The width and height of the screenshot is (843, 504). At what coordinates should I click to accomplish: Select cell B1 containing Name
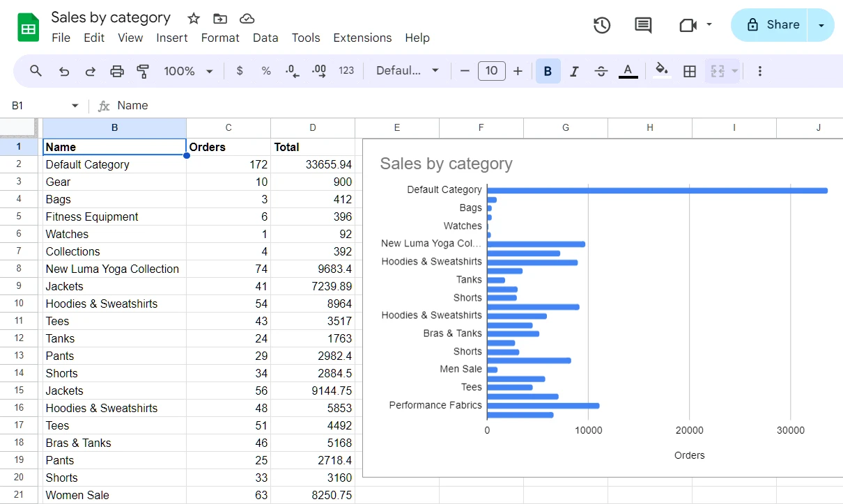pos(114,147)
